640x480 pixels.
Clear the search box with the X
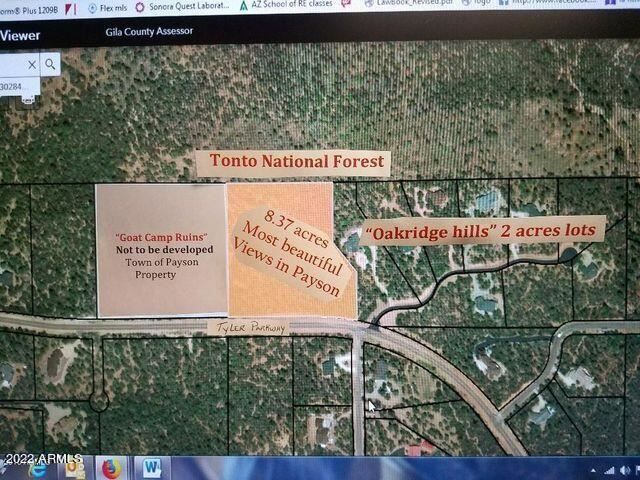coord(32,64)
